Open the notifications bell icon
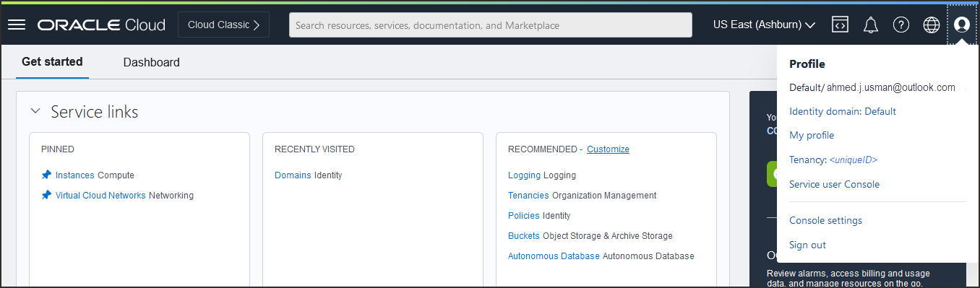This screenshot has width=980, height=288. click(871, 25)
